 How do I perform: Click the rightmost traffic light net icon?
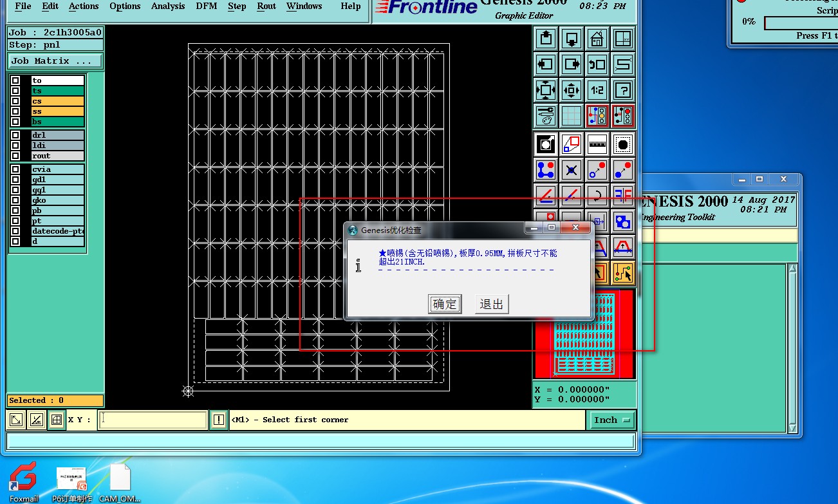[x=623, y=116]
